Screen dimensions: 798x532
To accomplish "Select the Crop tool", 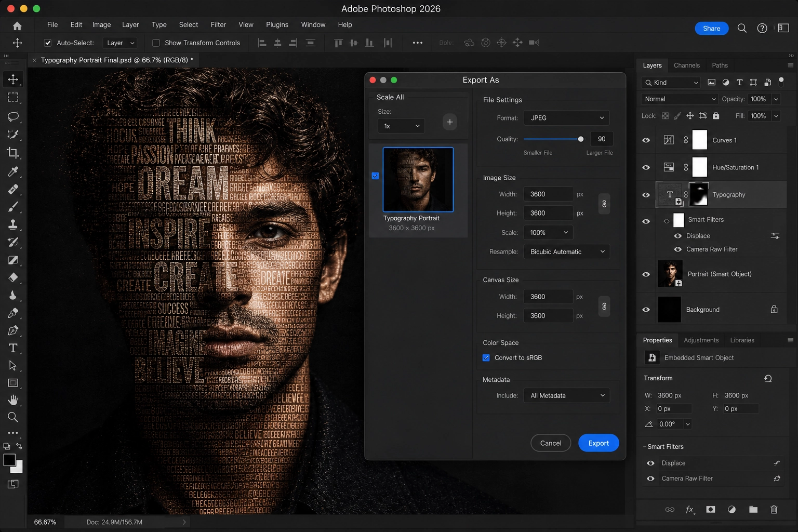I will pyautogui.click(x=13, y=153).
